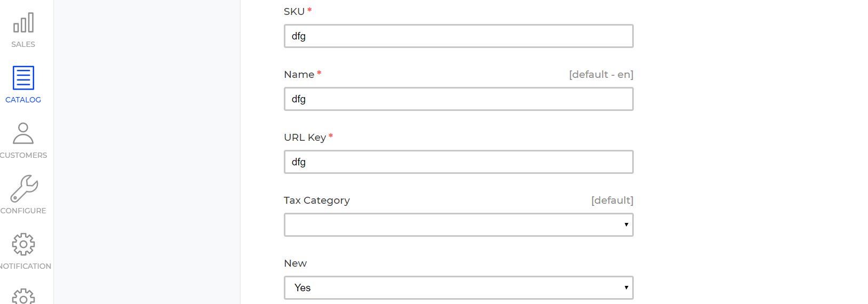The height and width of the screenshot is (304, 868).
Task: Click the partially visible bottom gear icon
Action: click(23, 296)
